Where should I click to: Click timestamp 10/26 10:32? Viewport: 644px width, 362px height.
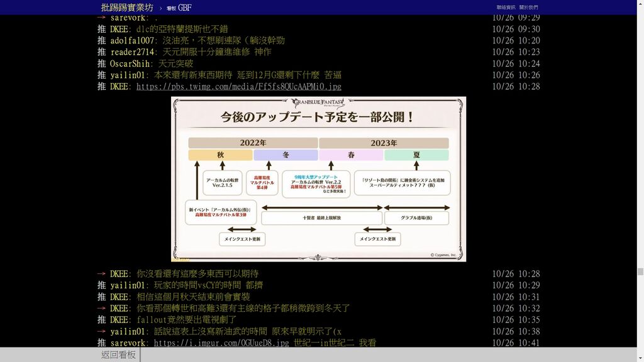516,308
